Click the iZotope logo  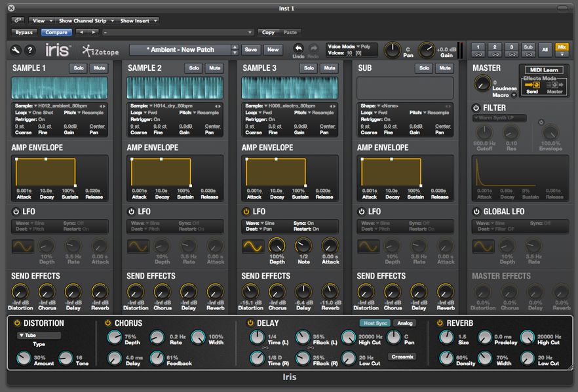point(100,51)
